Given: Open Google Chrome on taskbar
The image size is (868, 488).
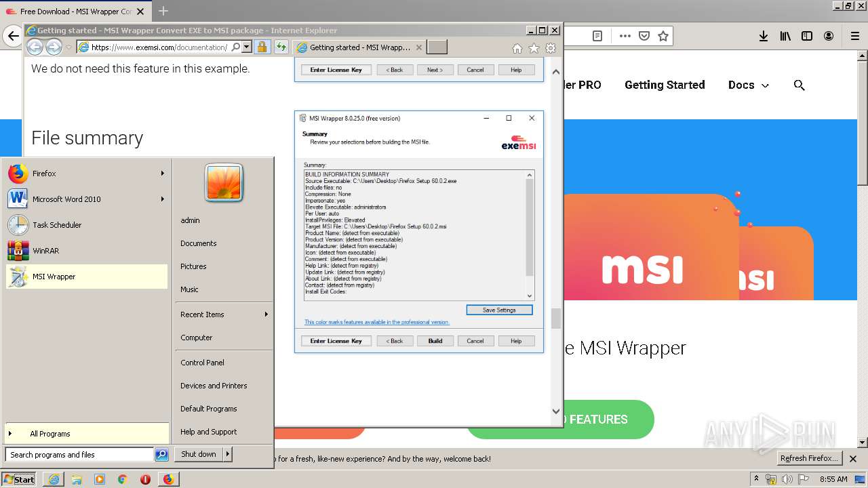Looking at the screenshot, I should 122,479.
